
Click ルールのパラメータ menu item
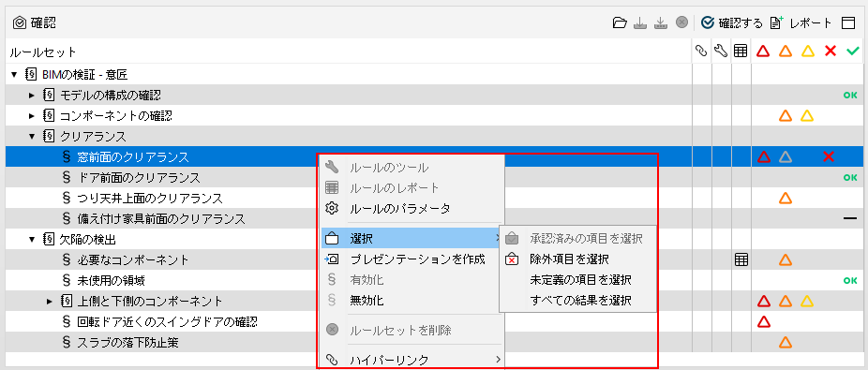412,209
